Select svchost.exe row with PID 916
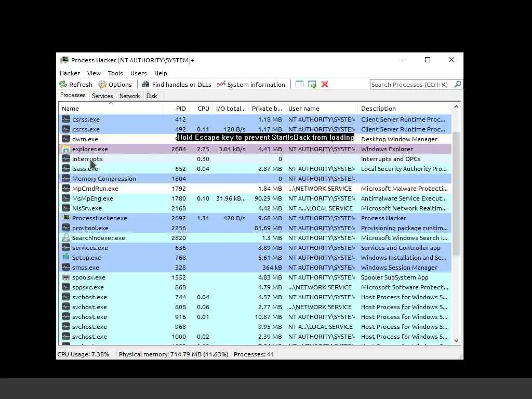 pos(255,316)
